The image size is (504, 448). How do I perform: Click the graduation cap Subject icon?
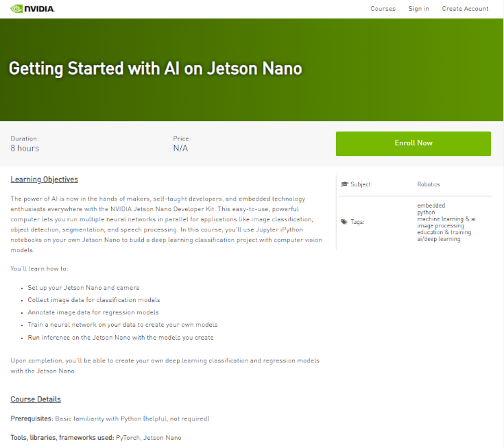click(344, 184)
